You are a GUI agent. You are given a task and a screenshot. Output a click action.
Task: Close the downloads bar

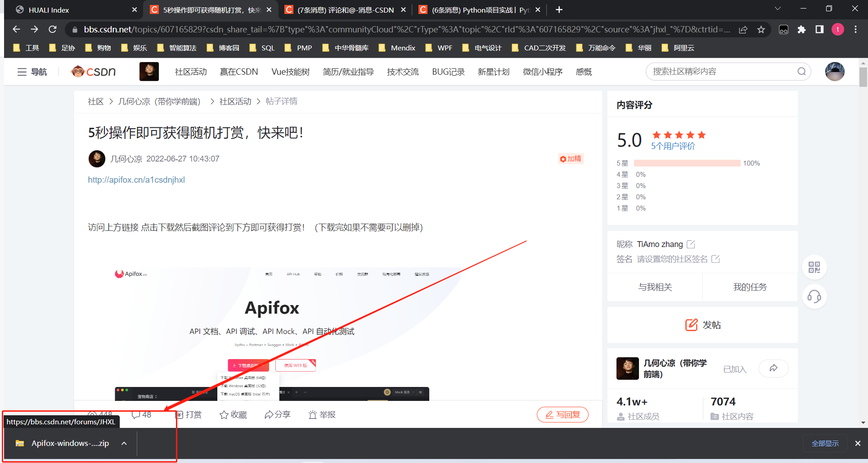(x=858, y=444)
